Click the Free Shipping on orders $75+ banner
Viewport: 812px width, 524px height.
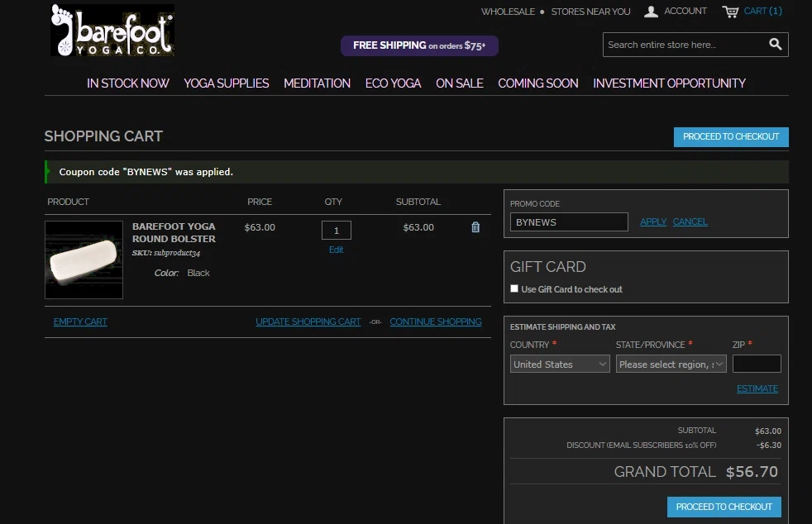pos(419,45)
